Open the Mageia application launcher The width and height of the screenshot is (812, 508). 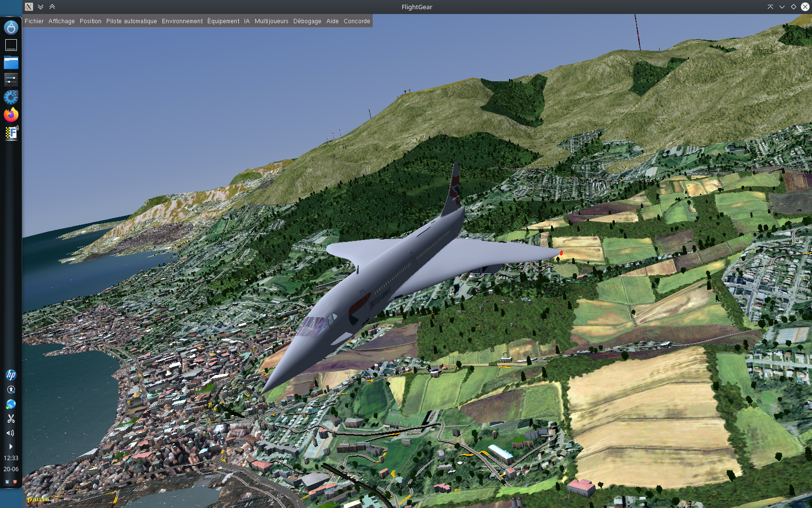coord(11,28)
